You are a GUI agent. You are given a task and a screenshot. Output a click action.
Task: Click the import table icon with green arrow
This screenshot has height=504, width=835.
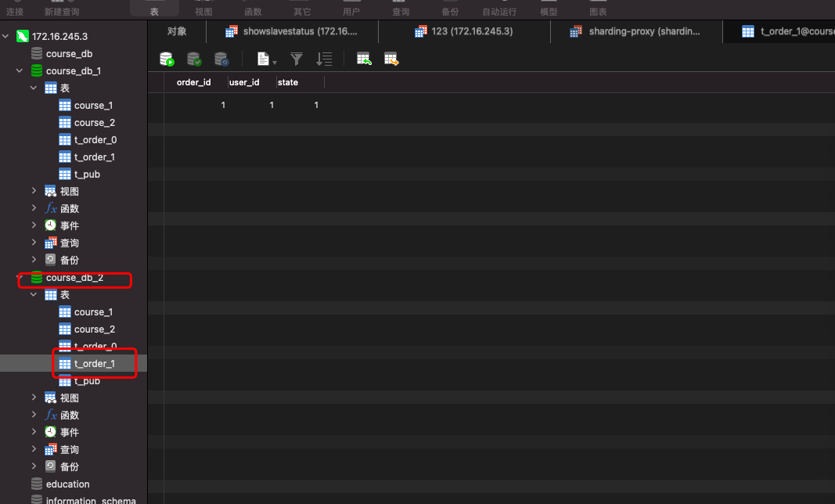point(364,59)
